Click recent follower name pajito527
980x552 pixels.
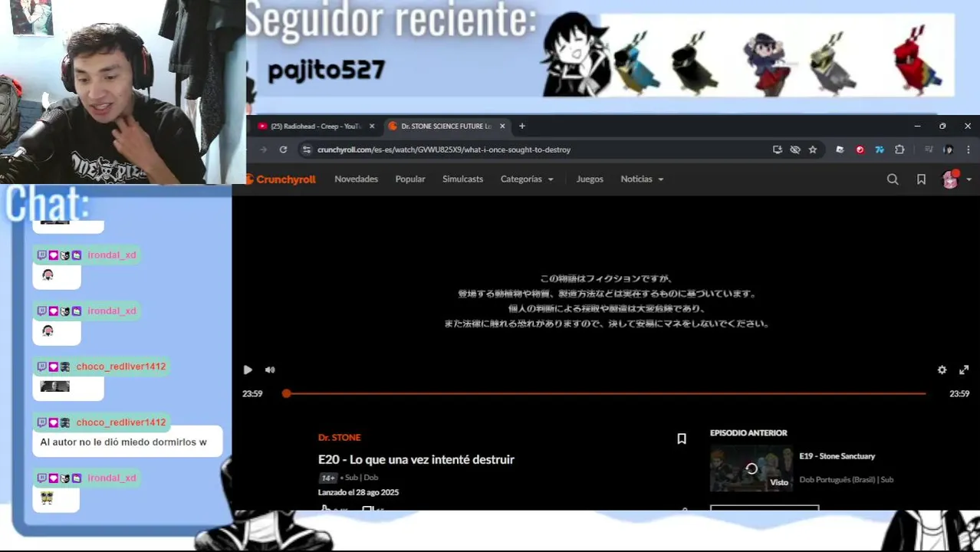[x=327, y=71]
